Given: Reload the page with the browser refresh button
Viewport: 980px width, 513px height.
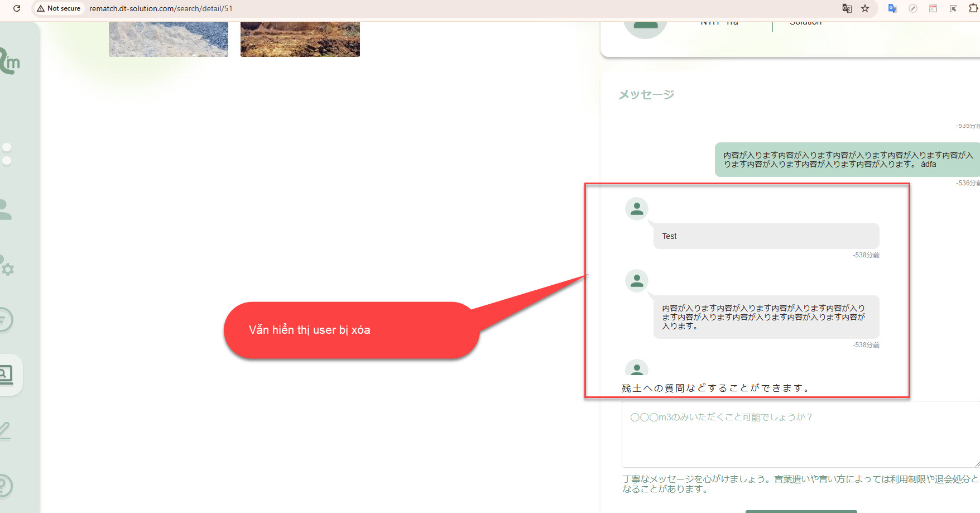Looking at the screenshot, I should pyautogui.click(x=17, y=8).
